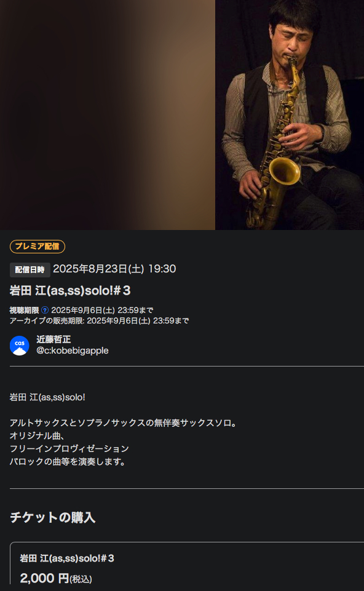Click the saxophone player performance photo
This screenshot has width=364, height=591.
tap(290, 114)
